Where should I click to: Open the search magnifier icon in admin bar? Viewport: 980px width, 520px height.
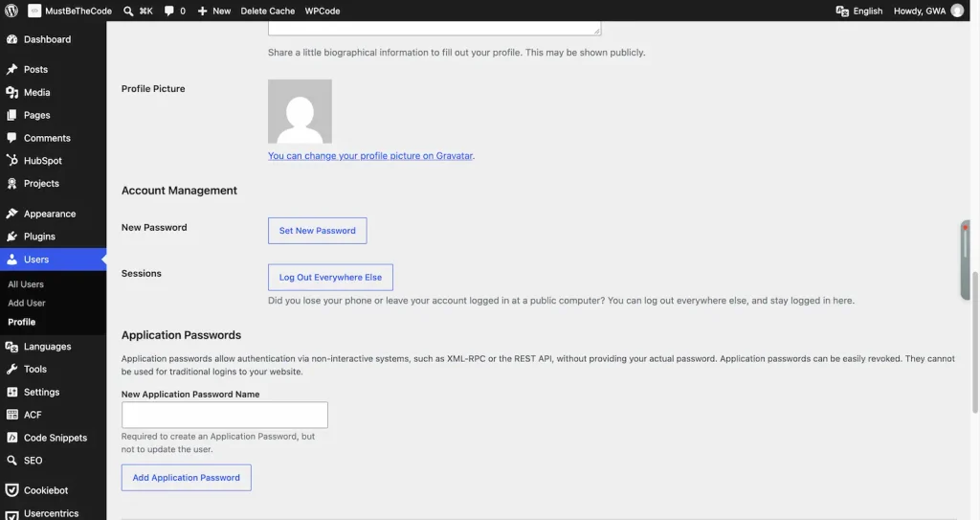(128, 11)
